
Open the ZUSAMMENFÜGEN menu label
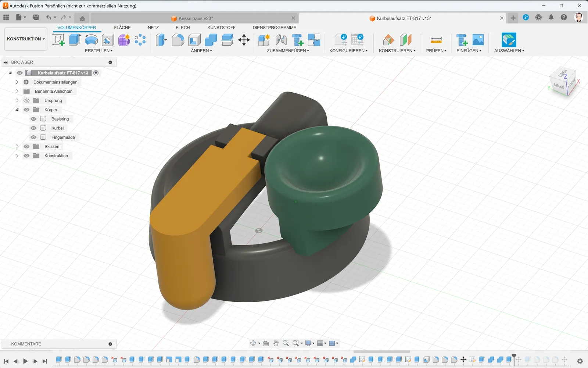[x=288, y=51]
